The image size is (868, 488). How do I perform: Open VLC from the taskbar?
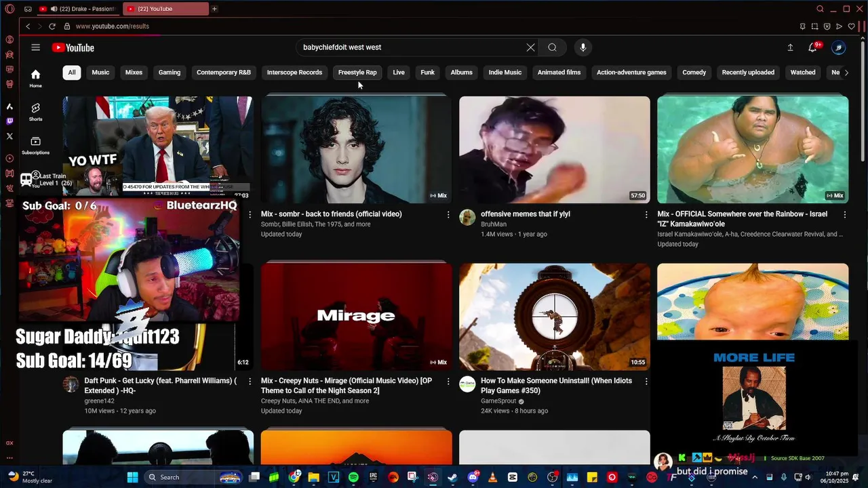[492, 477]
